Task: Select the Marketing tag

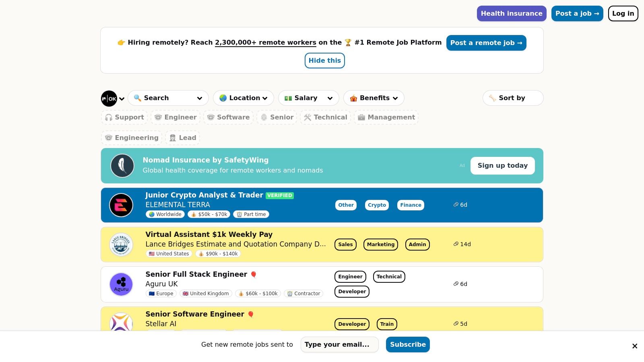Action: coord(381,245)
